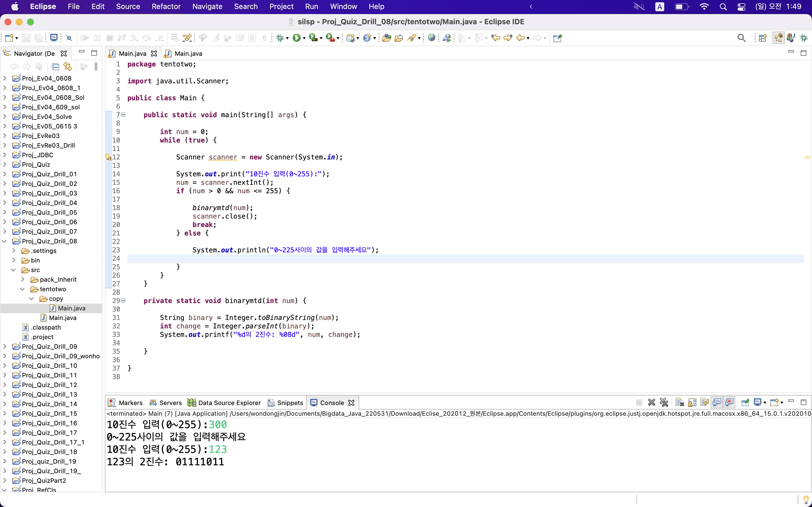Viewport: 812px width, 507px height.
Task: Click the line 12 warning marker
Action: pos(108,157)
